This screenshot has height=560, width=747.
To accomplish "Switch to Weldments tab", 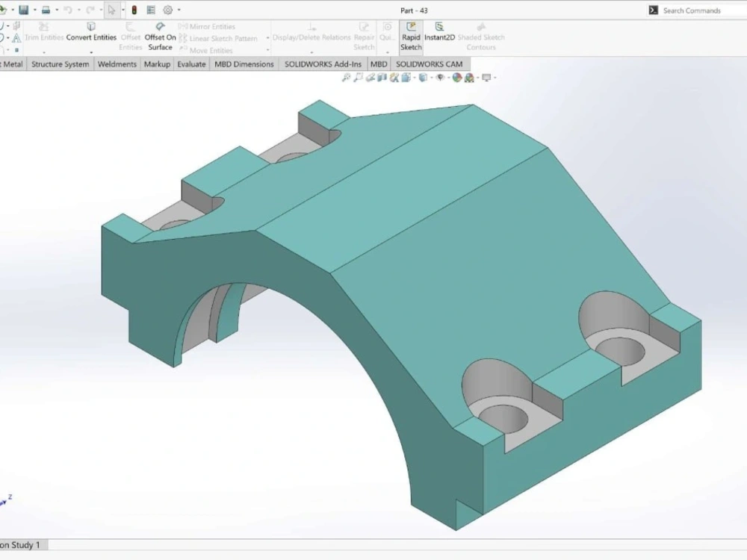I will pos(117,64).
